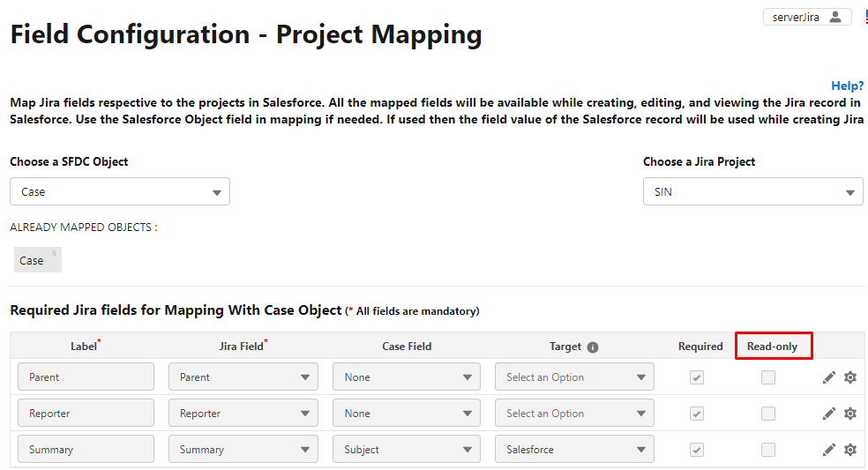Open gear settings for the Reporter row
This screenshot has width=868, height=470.
(850, 414)
